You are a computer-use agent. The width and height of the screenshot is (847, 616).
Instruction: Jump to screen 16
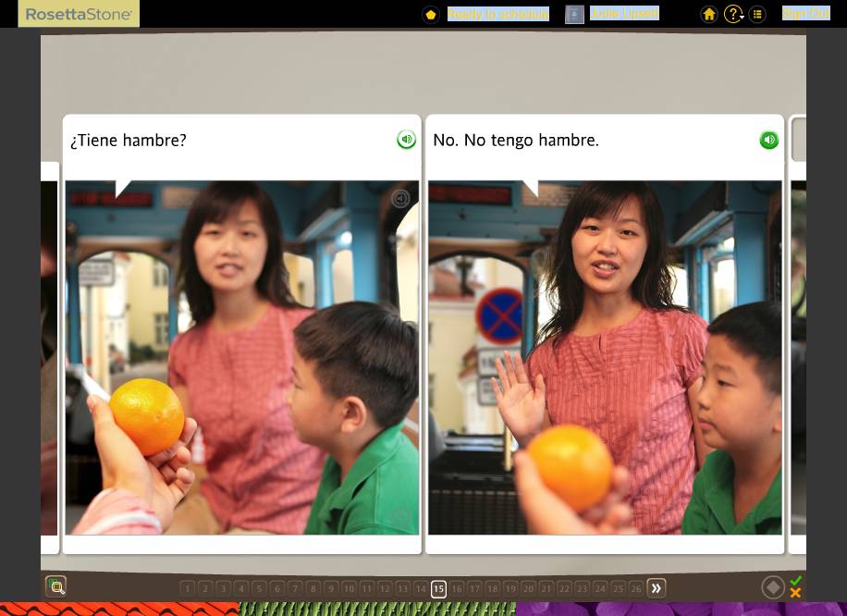tap(457, 588)
